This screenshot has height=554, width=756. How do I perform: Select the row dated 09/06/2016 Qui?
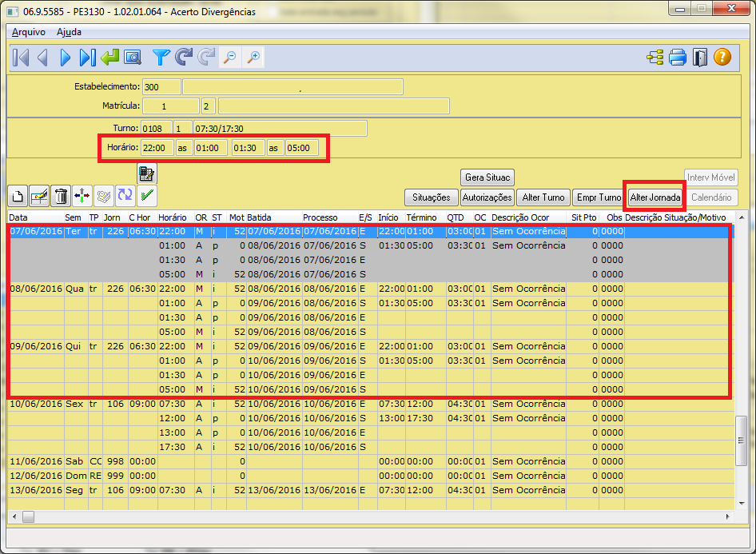pyautogui.click(x=370, y=346)
